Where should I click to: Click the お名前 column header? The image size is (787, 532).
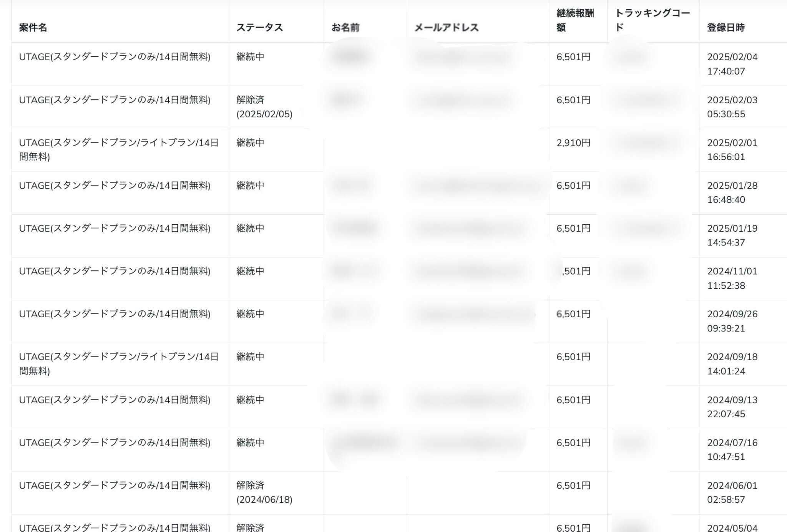point(345,27)
